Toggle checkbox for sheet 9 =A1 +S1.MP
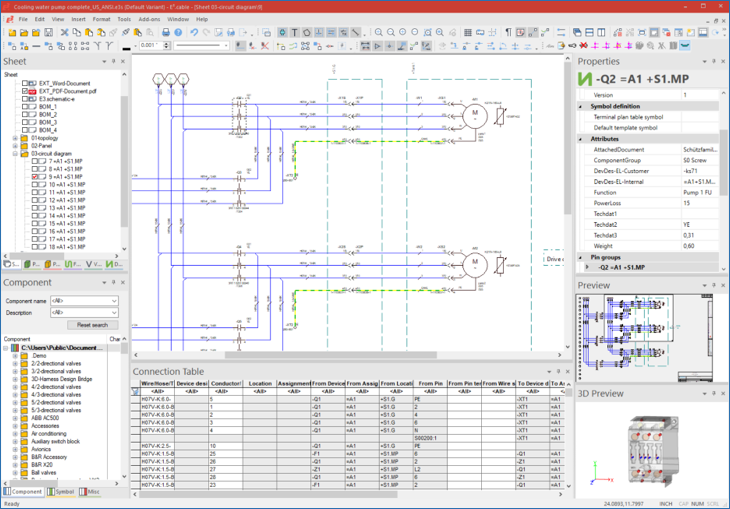Image resolution: width=730 pixels, height=509 pixels. (x=36, y=177)
